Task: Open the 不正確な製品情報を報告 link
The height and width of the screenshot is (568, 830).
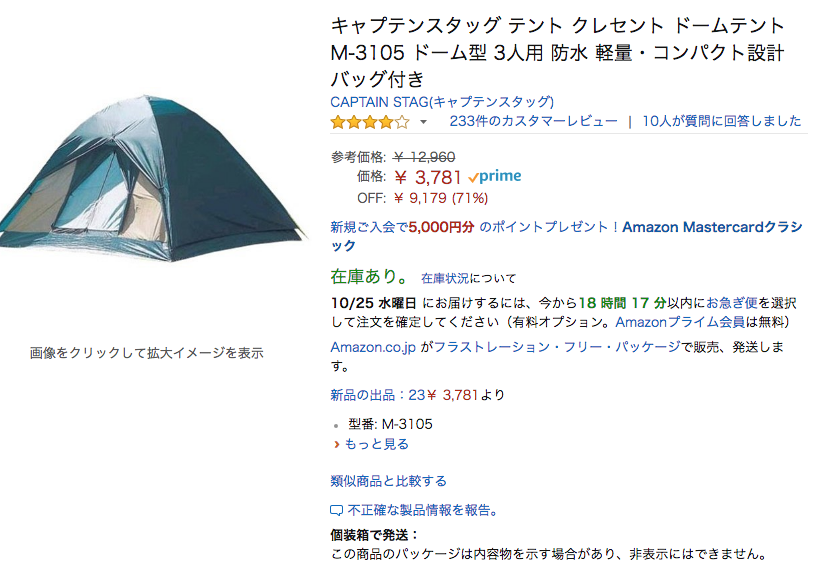Action: coord(422,510)
